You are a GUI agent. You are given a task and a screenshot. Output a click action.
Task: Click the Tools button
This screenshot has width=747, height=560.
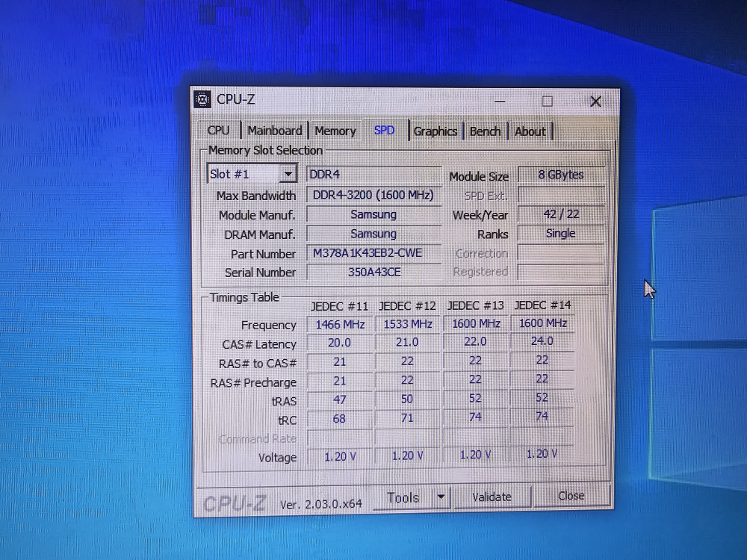pyautogui.click(x=403, y=497)
